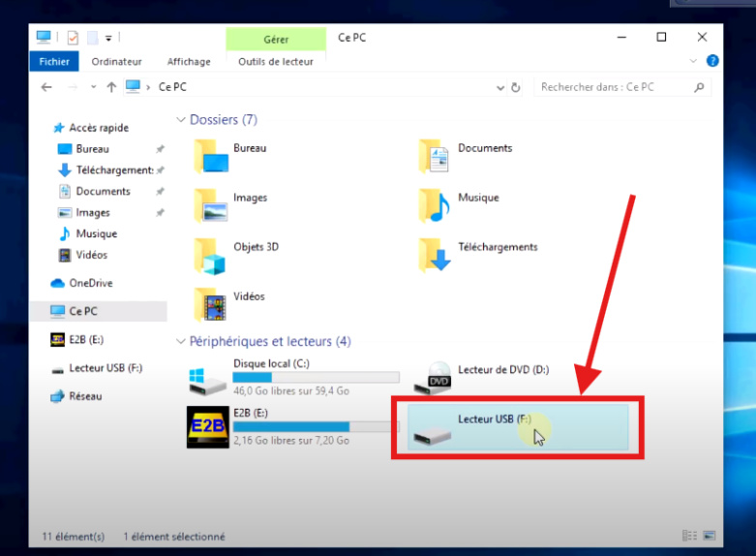This screenshot has width=756, height=556.
Task: Select E2B (E:) in the sidebar
Action: 86,340
